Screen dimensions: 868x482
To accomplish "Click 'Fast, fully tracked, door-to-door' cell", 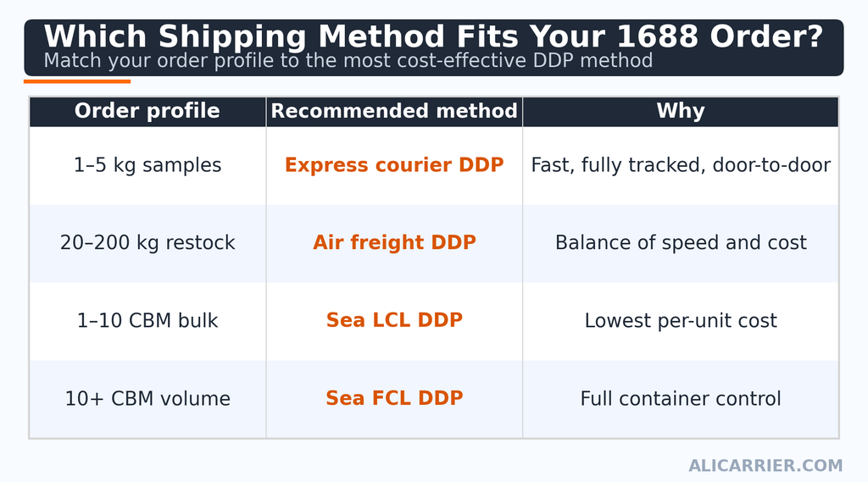I will coord(681,165).
